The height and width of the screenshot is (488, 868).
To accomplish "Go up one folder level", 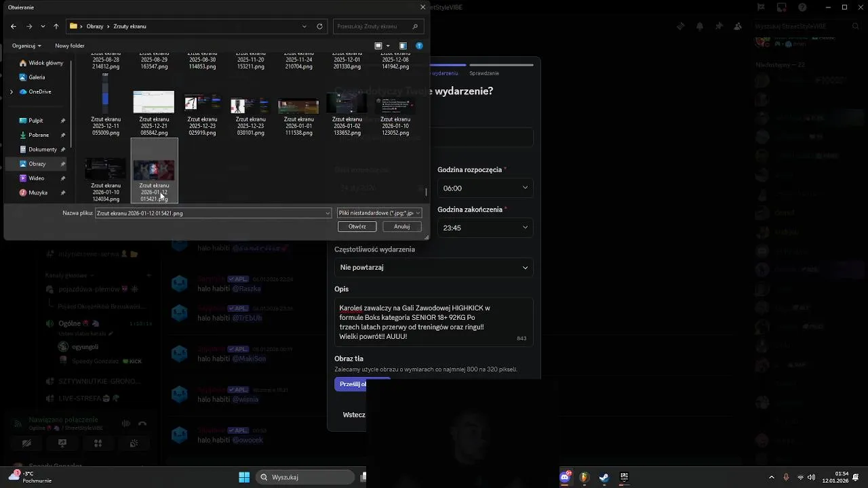I will [56, 26].
